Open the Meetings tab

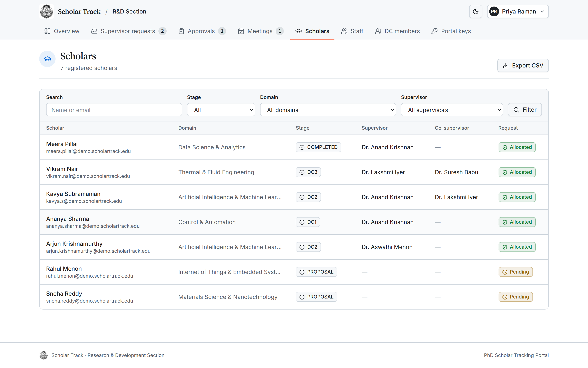[261, 31]
